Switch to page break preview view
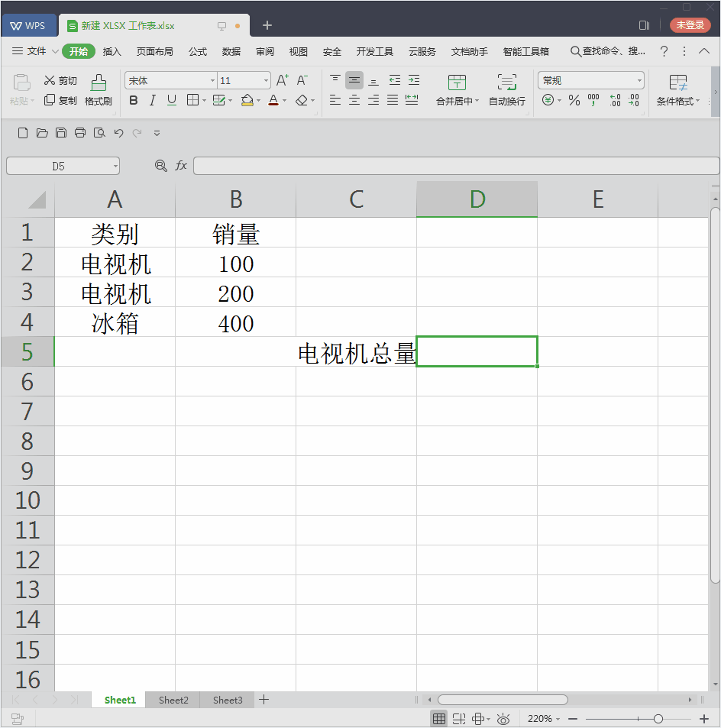Screen dimensions: 721x728 pyautogui.click(x=459, y=719)
